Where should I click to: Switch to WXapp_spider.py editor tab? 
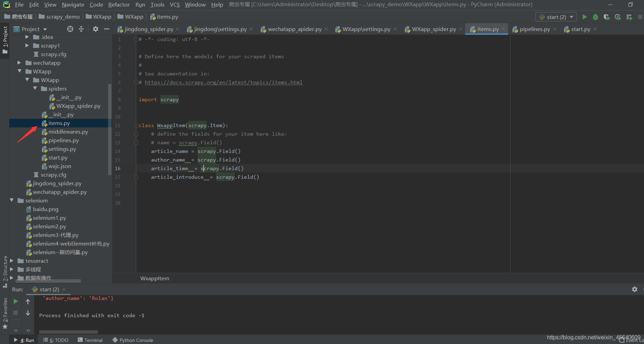pos(434,29)
